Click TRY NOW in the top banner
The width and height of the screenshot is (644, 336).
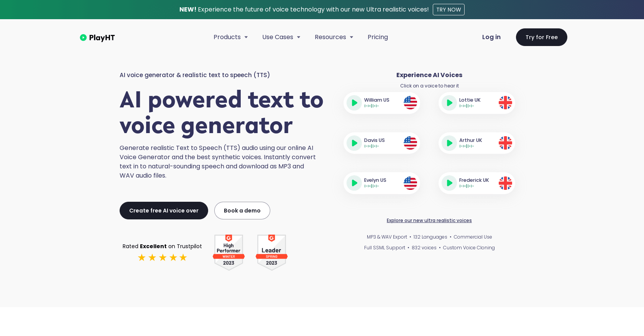(449, 10)
